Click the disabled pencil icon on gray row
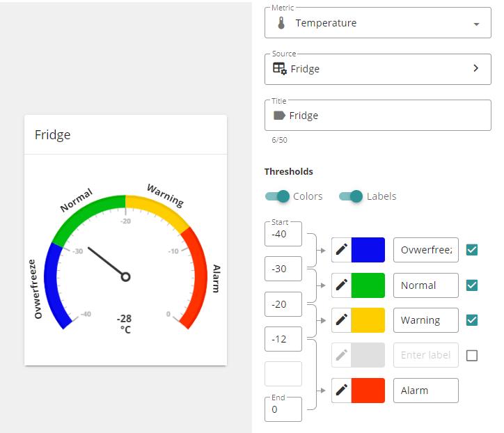The image size is (504, 433). pyautogui.click(x=342, y=355)
